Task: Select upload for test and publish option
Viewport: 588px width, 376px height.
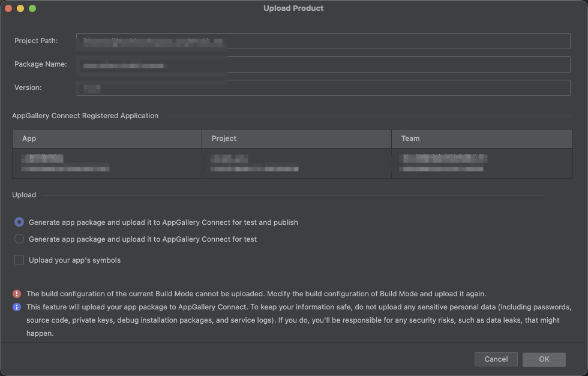Action: tap(19, 222)
